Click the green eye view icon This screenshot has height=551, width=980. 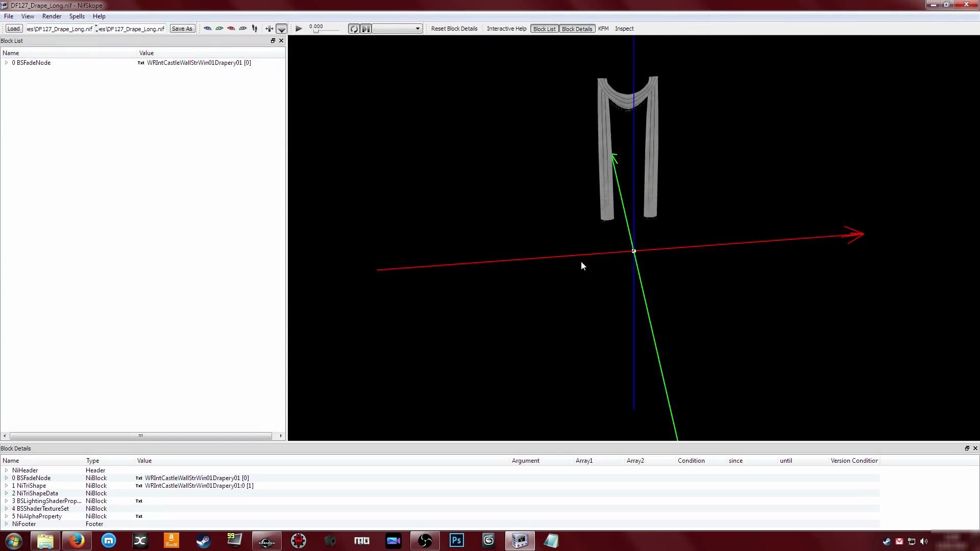[219, 29]
